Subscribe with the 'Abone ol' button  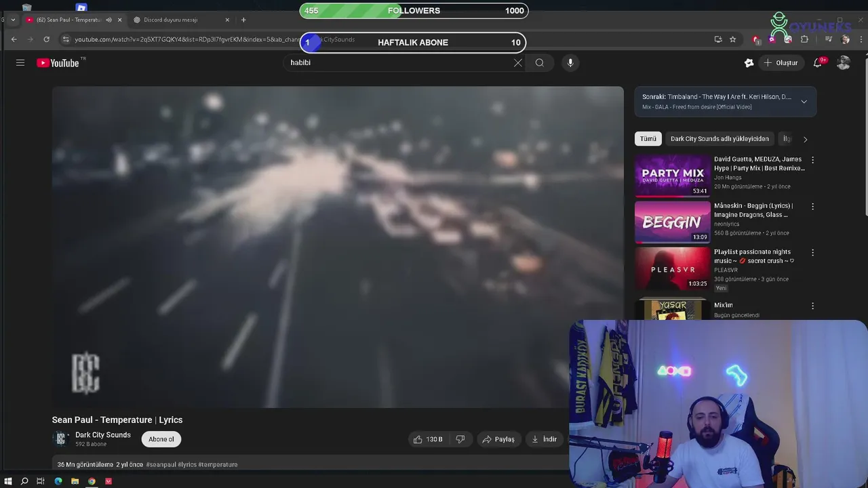point(161,439)
